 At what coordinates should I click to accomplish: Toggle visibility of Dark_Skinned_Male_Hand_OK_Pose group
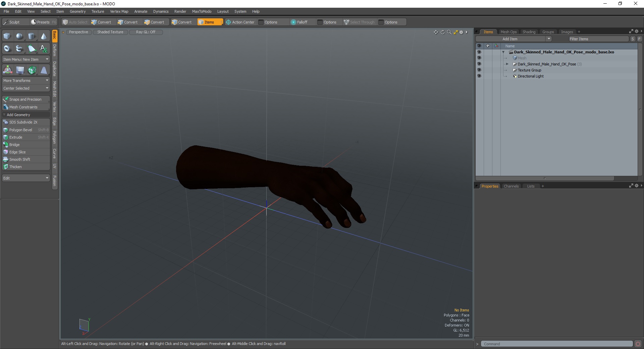pyautogui.click(x=479, y=64)
